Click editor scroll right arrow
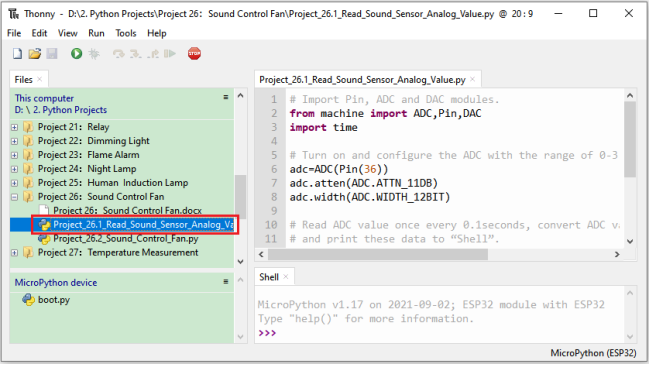Screen dimensions: 650x365 click(x=617, y=254)
